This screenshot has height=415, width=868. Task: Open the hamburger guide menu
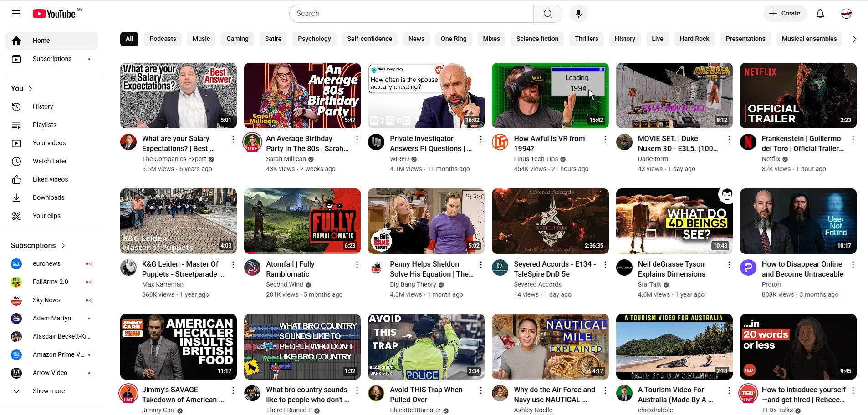tap(16, 14)
